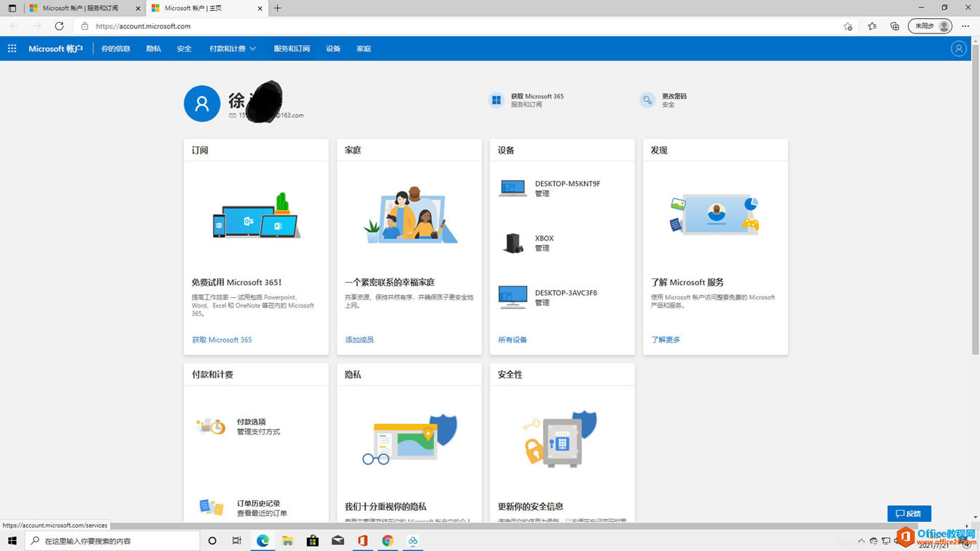This screenshot has height=551, width=980.
Task: Click the 添加成员 link
Action: click(x=359, y=340)
